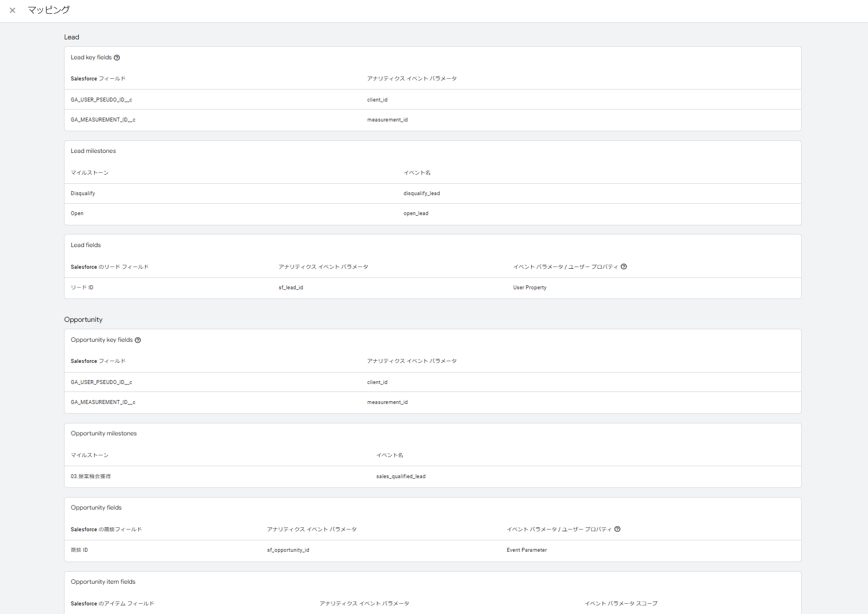This screenshot has width=868, height=614.
Task: Click the sales_qualified_lead event name
Action: (x=400, y=476)
